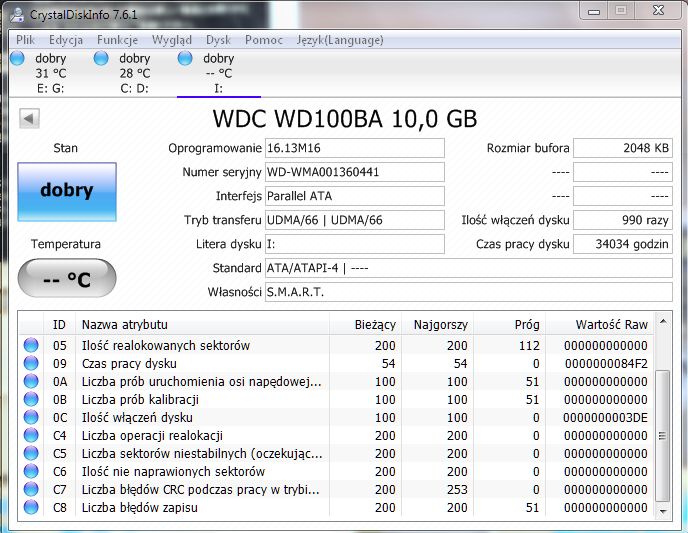Click the ID column header
The image size is (688, 533).
(x=59, y=325)
